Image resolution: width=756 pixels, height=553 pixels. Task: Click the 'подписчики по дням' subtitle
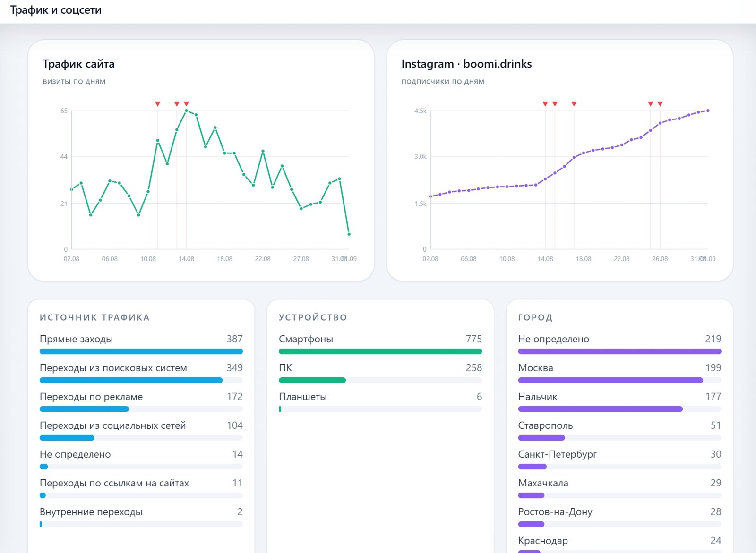coord(443,81)
